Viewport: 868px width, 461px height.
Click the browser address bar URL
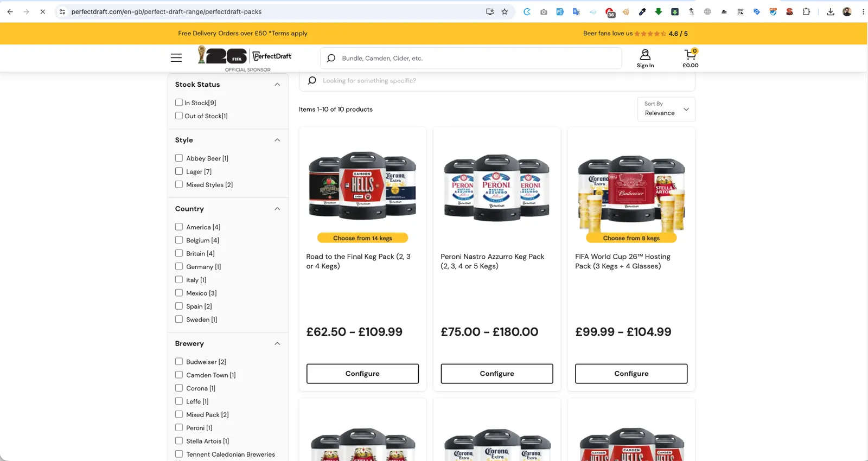(x=166, y=11)
